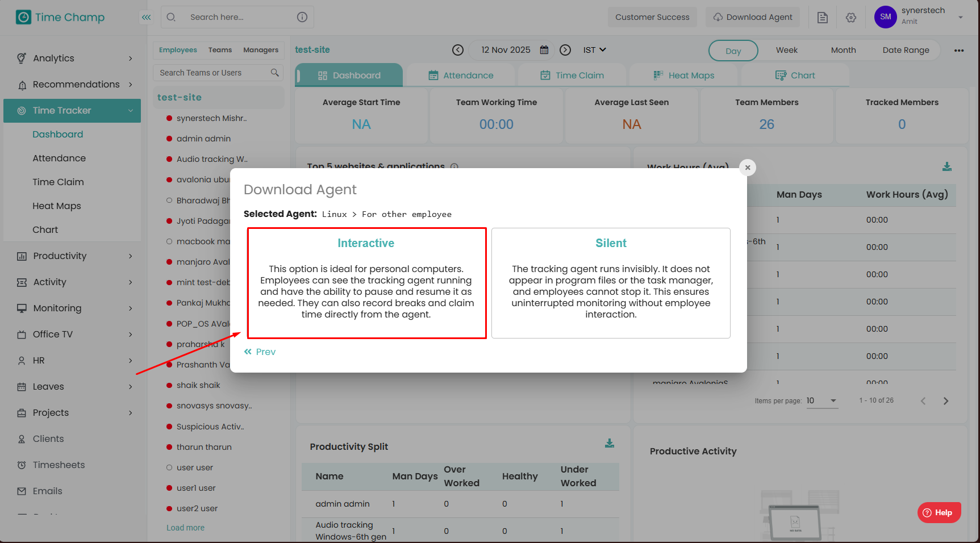
Task: Click the Leaves calendar icon
Action: click(22, 387)
